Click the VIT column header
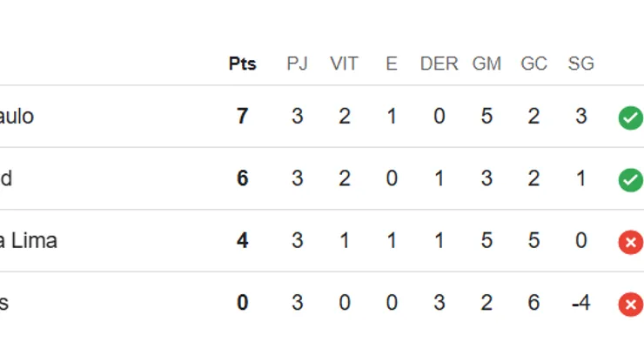Viewport: 644px width, 362px height. tap(344, 64)
